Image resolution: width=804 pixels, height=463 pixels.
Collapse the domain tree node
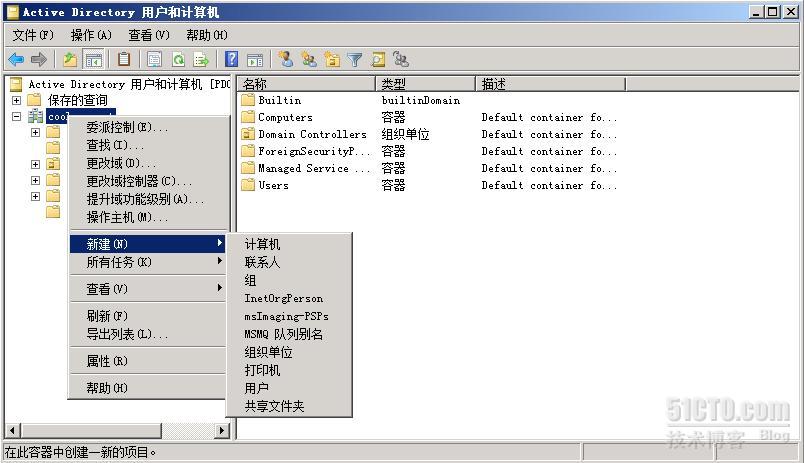(16, 117)
